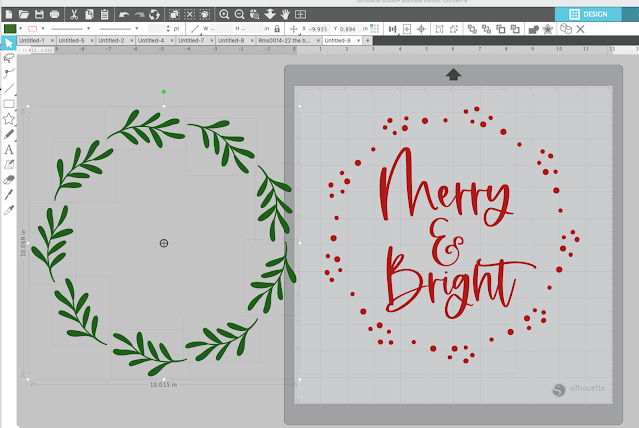Click the line thickness stepper arrows
639x428 pixels.
coord(168,29)
